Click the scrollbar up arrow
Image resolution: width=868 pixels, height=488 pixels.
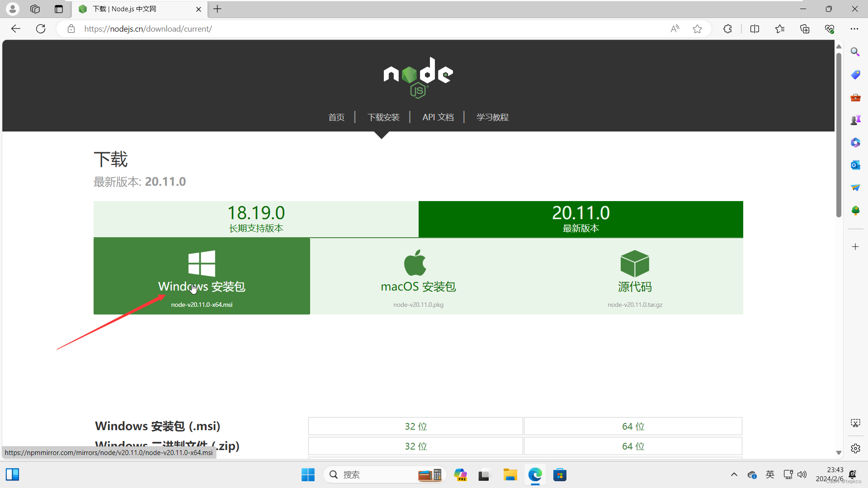pos(839,46)
